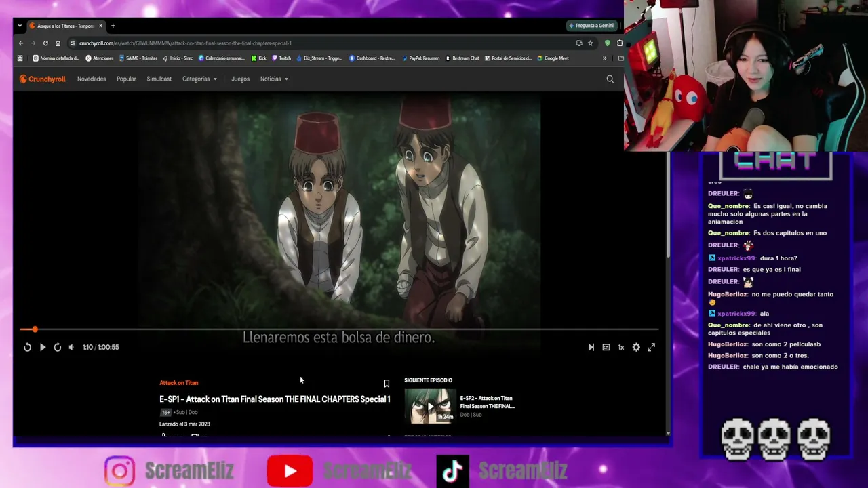Image resolution: width=868 pixels, height=488 pixels.
Task: Skip to next episode in player
Action: pos(591,347)
